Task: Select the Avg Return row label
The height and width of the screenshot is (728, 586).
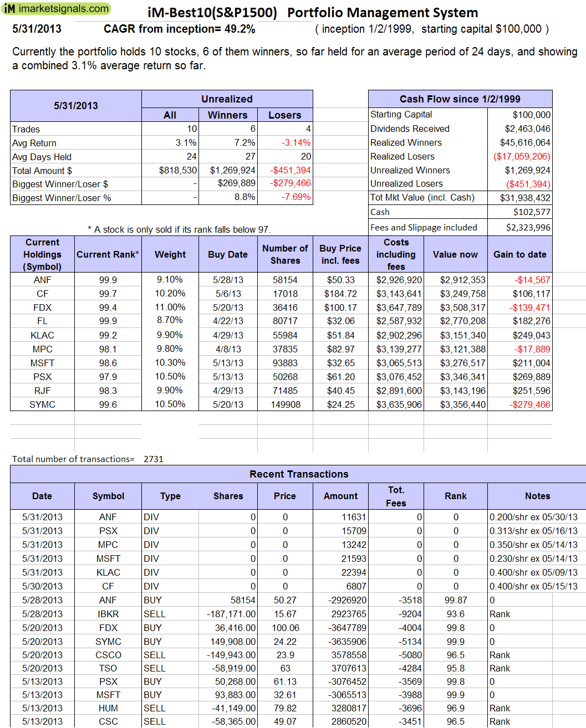Action: [x=34, y=143]
